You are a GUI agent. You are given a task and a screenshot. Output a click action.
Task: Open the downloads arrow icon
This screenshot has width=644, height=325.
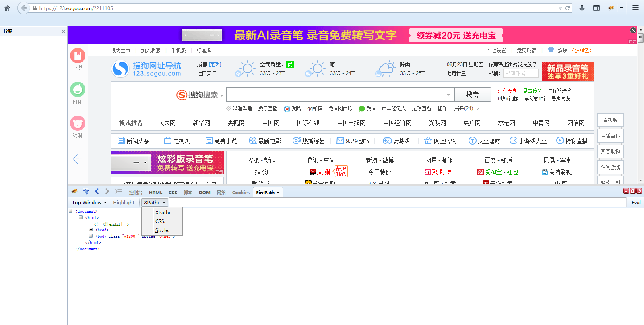tap(582, 8)
